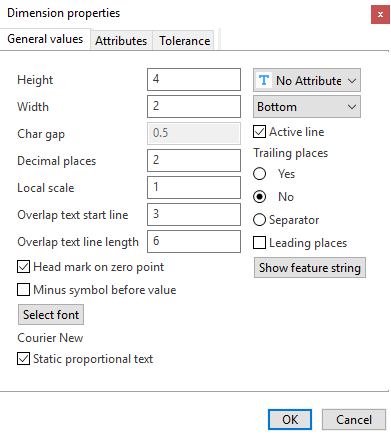Click the blue T text attribute icon
Image resolution: width=391 pixels, height=447 pixels.
click(264, 80)
